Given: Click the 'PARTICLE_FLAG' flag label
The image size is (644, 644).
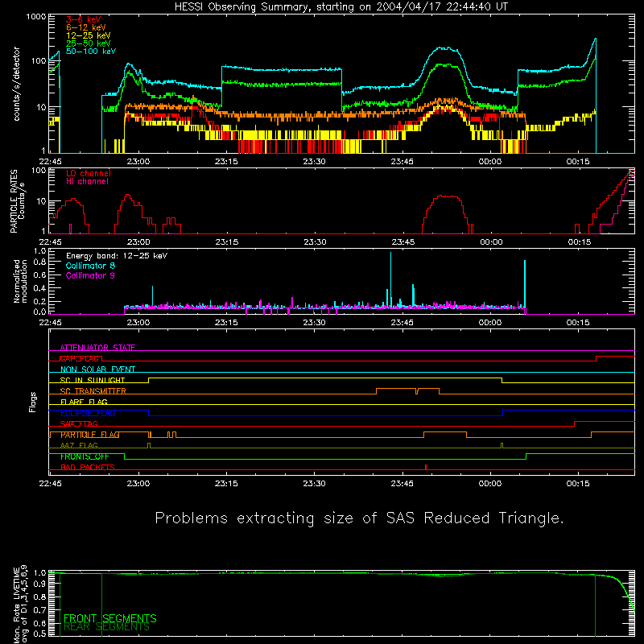Looking at the screenshot, I should click(x=90, y=435).
